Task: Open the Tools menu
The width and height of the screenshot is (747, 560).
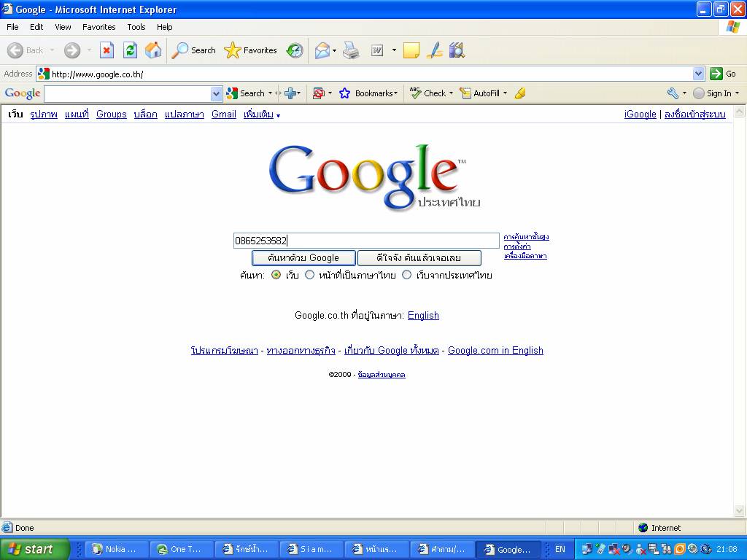Action: coord(136,27)
